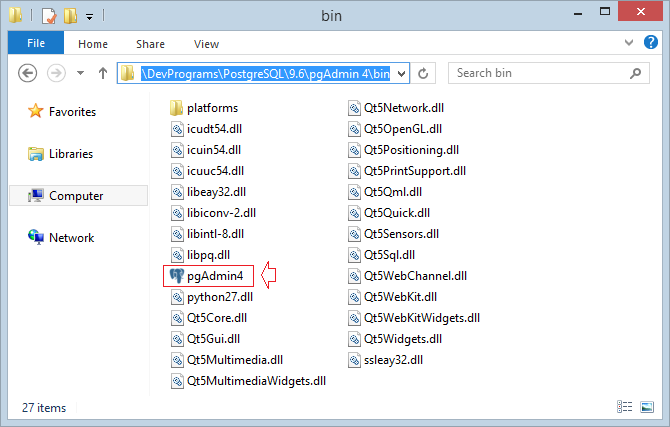
Task: Expand address bar history dropdown
Action: pos(401,74)
